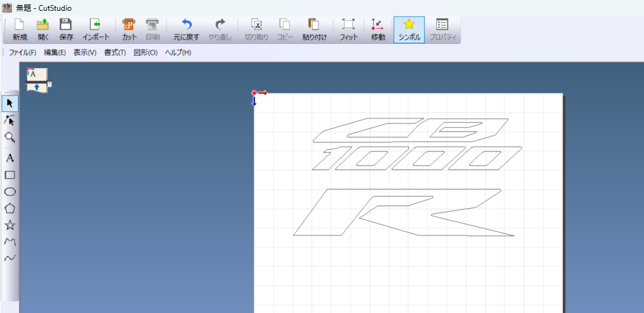Image resolution: width=644 pixels, height=313 pixels.
Task: Select the node edit tool
Action: (x=10, y=120)
